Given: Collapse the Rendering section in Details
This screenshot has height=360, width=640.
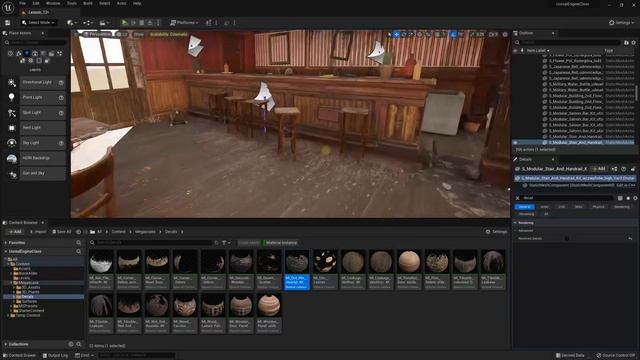Looking at the screenshot, I should [x=516, y=223].
